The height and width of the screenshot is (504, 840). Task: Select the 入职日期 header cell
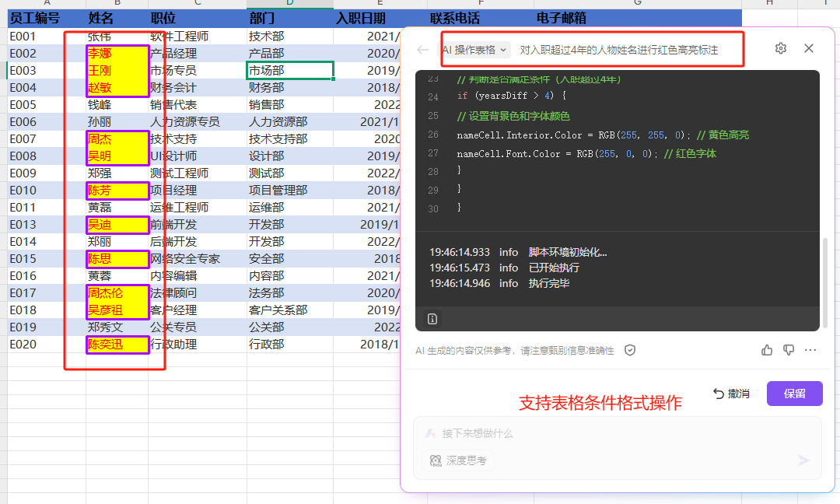380,18
